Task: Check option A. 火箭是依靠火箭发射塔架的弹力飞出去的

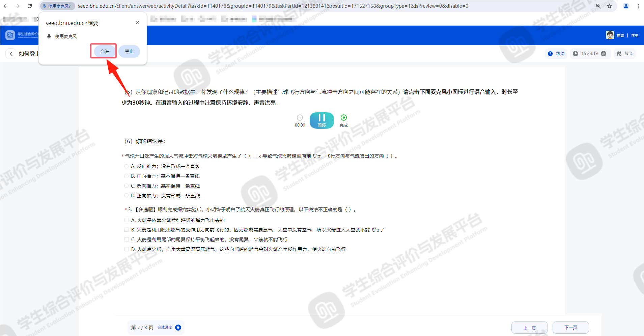Action: click(x=127, y=220)
